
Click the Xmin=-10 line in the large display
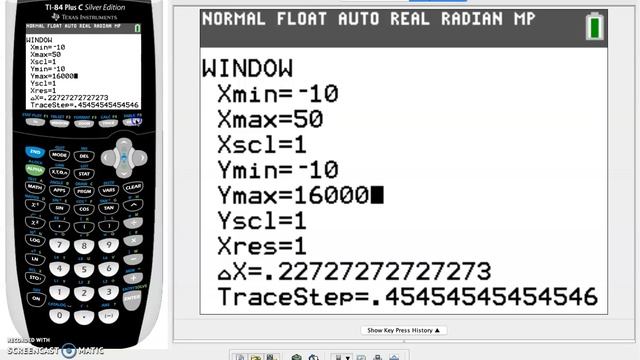coord(278,94)
